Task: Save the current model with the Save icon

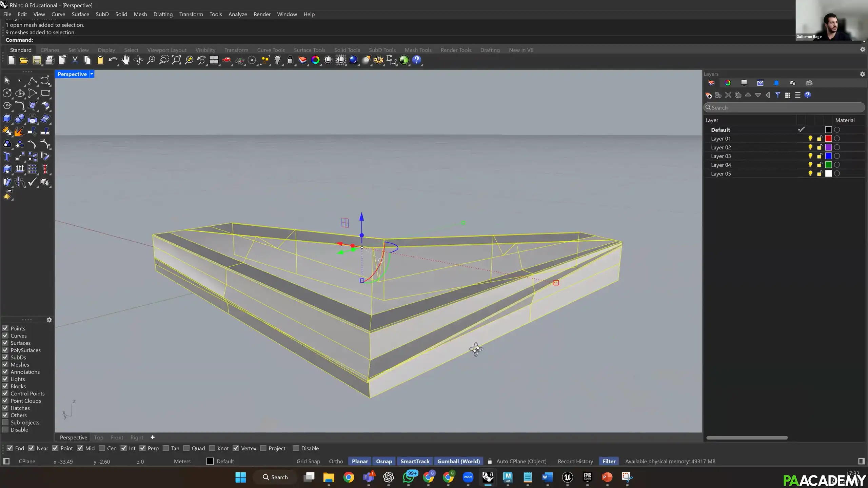Action: [36, 60]
